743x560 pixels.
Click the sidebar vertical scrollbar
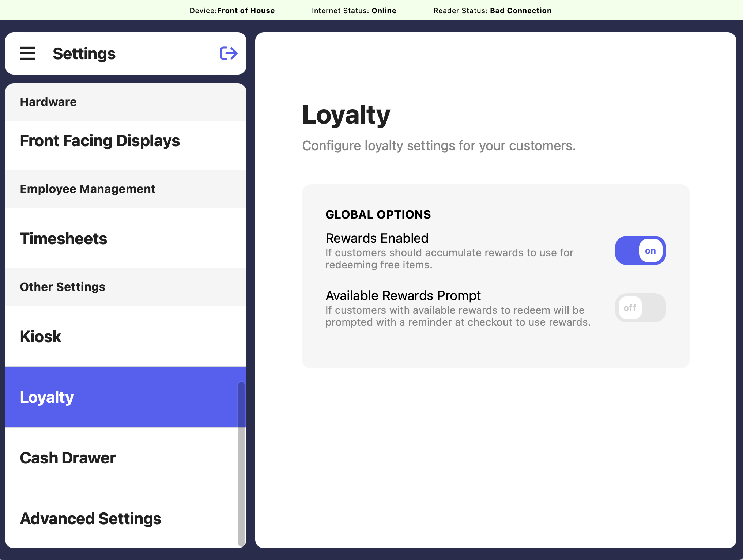click(x=241, y=463)
